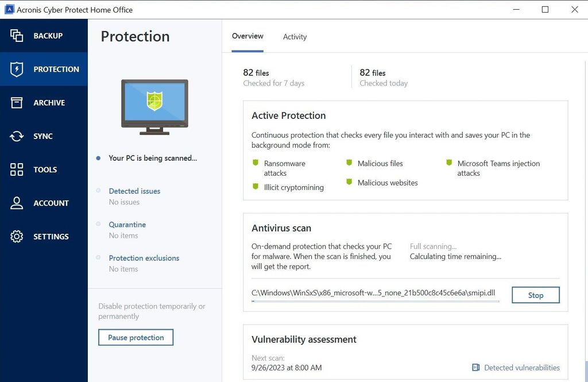The width and height of the screenshot is (588, 382).
Task: Click the Acronis logo in the title bar
Action: [x=10, y=9]
